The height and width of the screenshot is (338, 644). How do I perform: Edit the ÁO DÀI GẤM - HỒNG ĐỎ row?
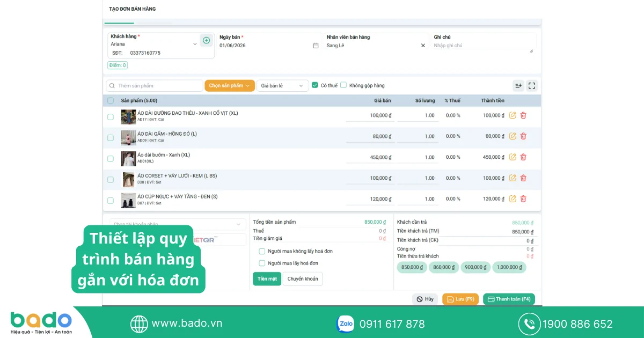pyautogui.click(x=513, y=136)
